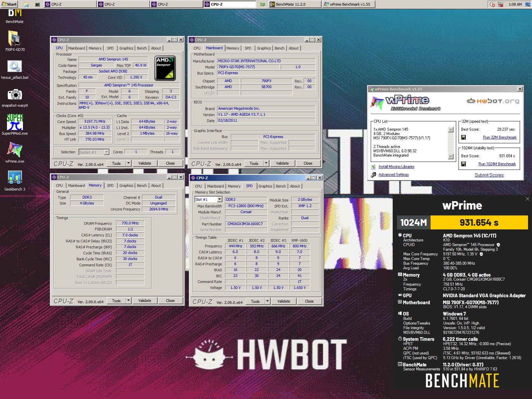Open the 790FX-GD70 folder icon
This screenshot has width=532, height=399.
coord(15,42)
